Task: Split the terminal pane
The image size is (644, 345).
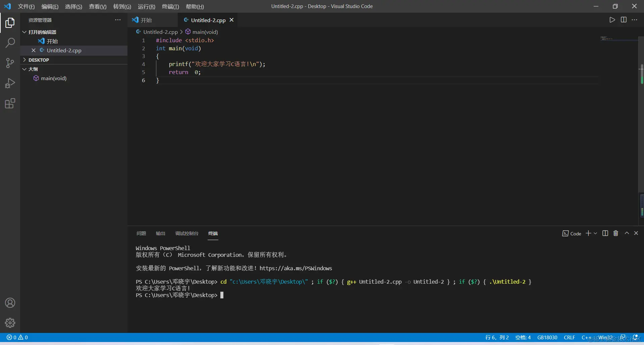Action: [605, 233]
